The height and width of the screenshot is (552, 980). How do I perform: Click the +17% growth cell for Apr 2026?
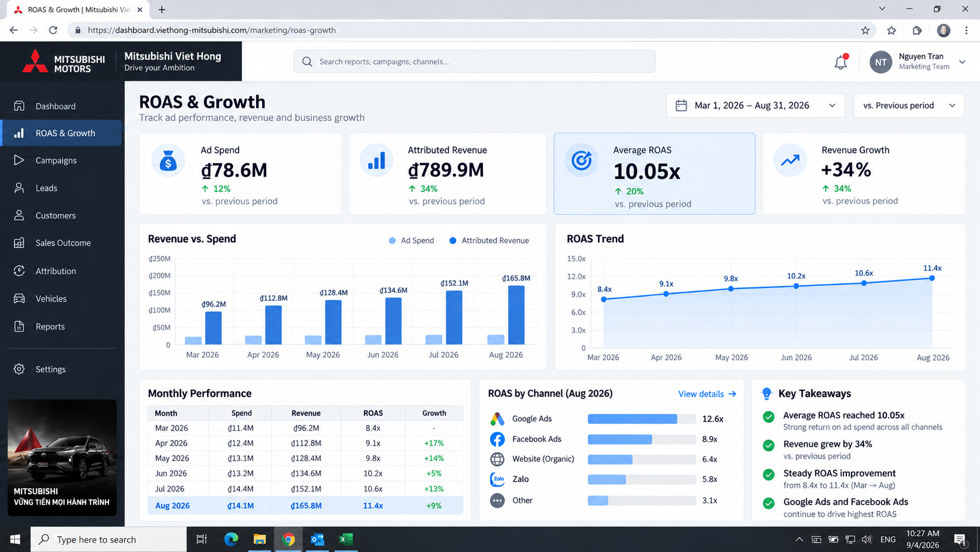(434, 443)
